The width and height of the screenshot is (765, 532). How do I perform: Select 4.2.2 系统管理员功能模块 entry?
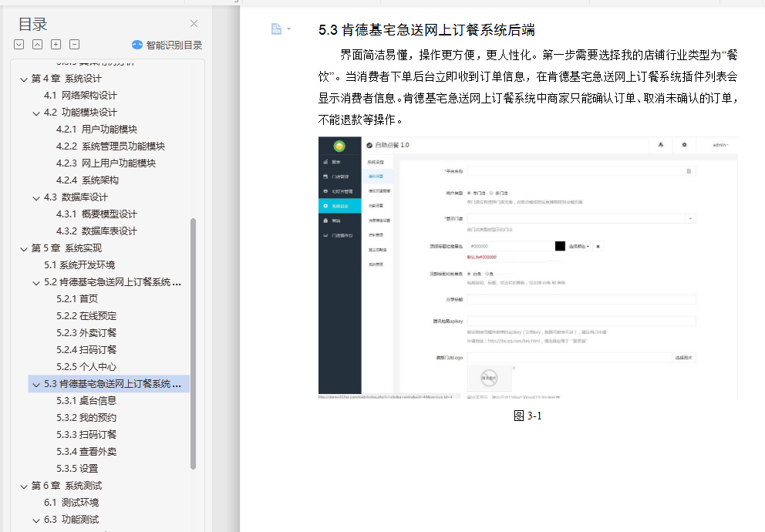[111, 146]
